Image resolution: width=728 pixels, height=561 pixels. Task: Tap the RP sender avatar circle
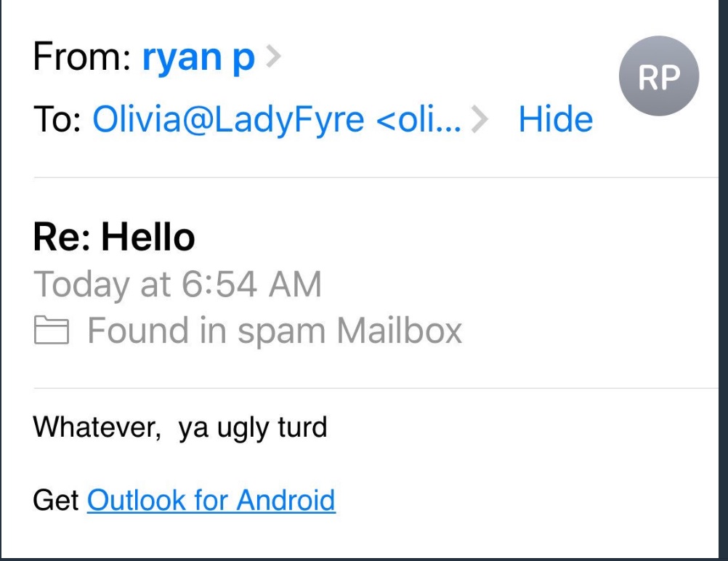[658, 76]
